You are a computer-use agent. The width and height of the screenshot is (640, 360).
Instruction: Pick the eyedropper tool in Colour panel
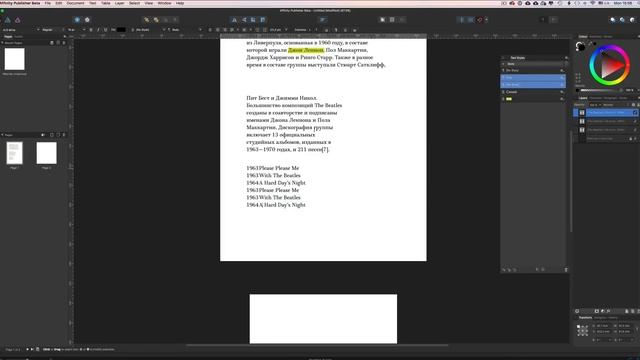590,43
